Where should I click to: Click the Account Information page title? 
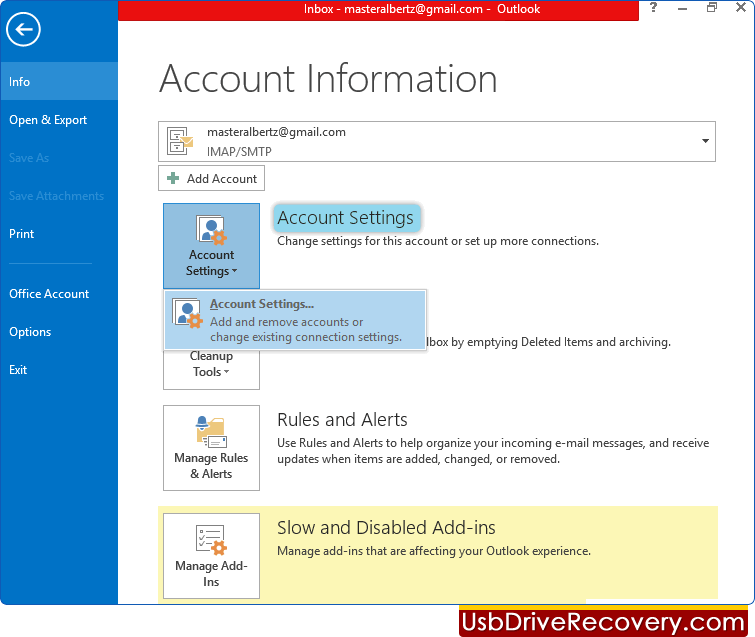[x=328, y=78]
